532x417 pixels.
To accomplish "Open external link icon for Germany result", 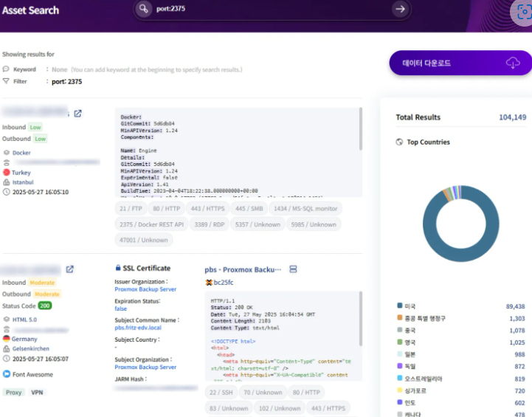I will 69,269.
